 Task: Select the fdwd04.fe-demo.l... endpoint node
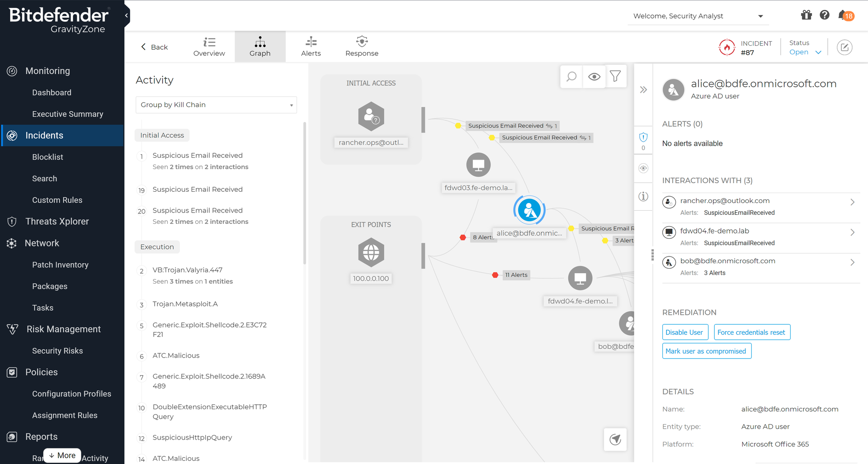(580, 278)
